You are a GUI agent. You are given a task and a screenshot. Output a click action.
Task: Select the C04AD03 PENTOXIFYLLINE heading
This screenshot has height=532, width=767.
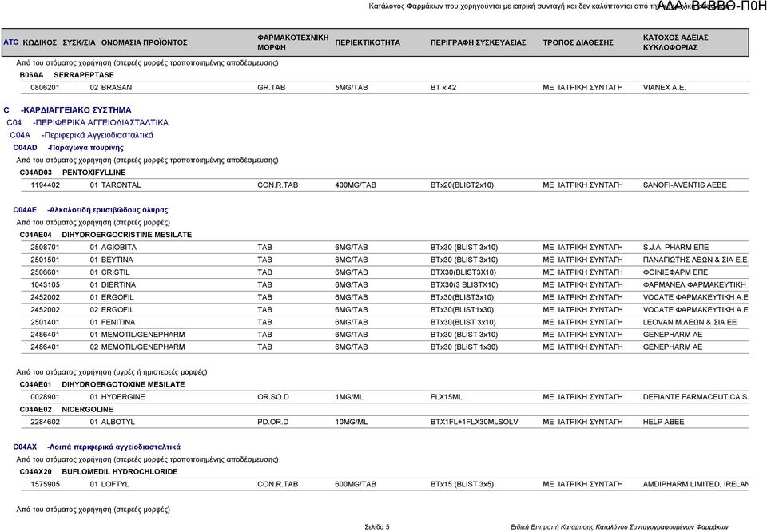point(73,173)
